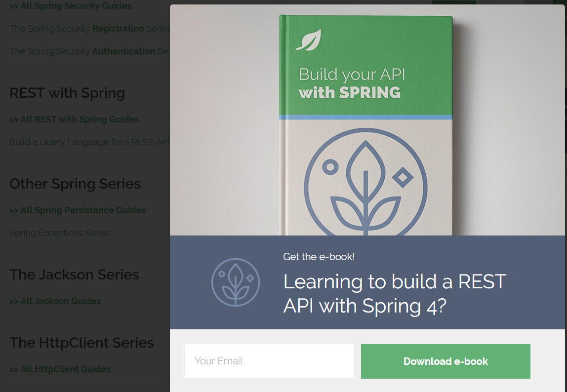Open the Spring Security Authentication Series link
The image size is (567, 392).
tap(90, 51)
